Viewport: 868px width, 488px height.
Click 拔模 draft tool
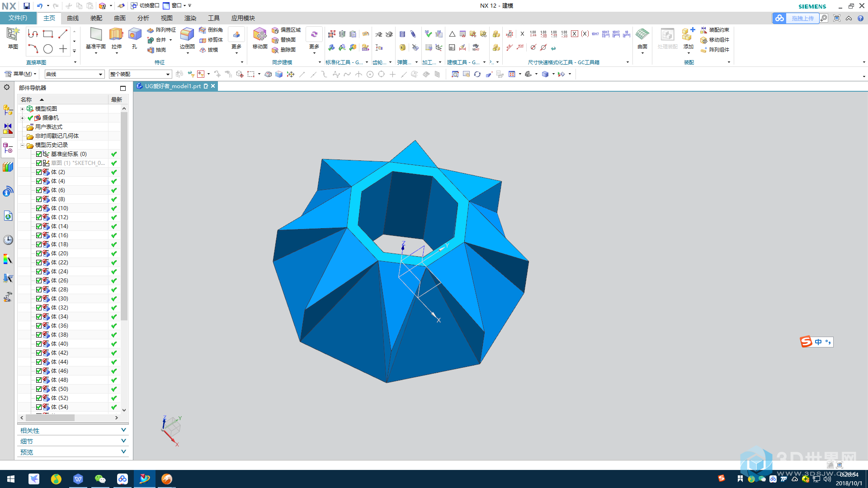209,50
